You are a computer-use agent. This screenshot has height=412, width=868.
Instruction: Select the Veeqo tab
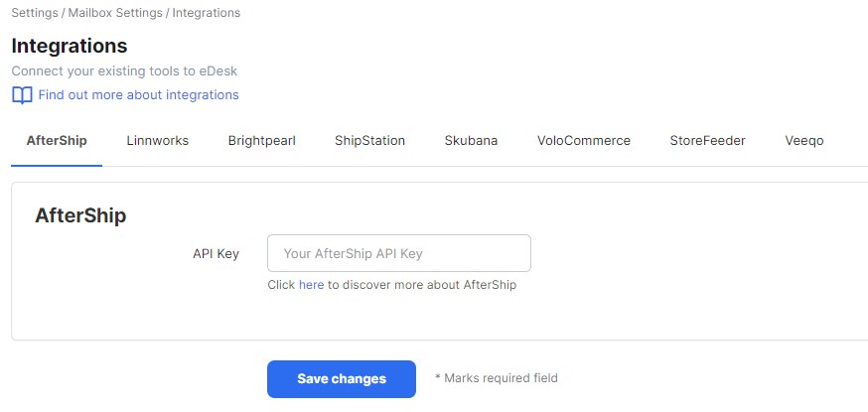(804, 140)
